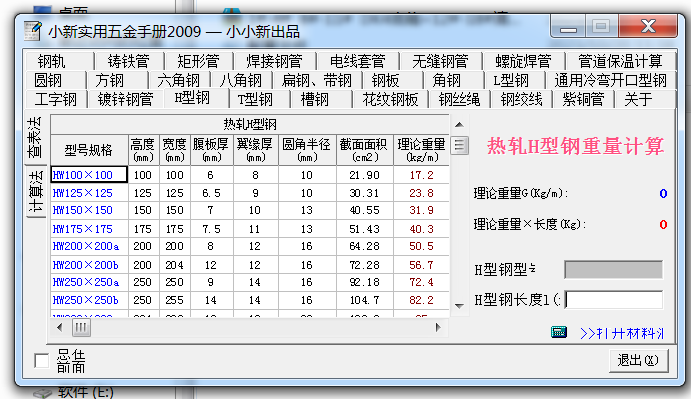This screenshot has width=691, height=399.
Task: Switch to the 六角钢 tab
Action: (178, 81)
